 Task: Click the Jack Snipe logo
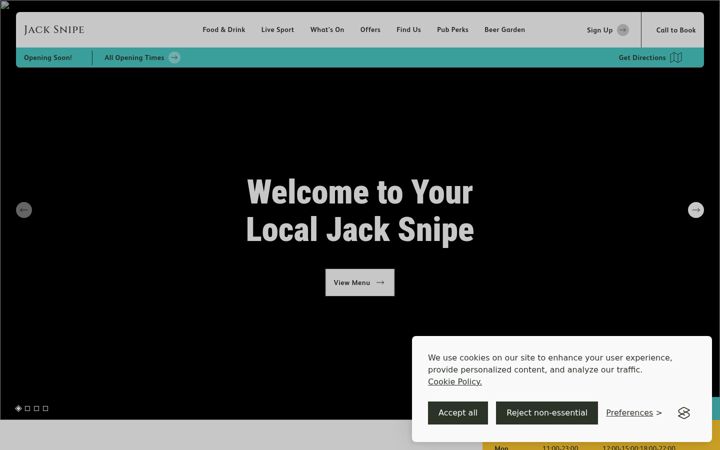click(x=54, y=30)
